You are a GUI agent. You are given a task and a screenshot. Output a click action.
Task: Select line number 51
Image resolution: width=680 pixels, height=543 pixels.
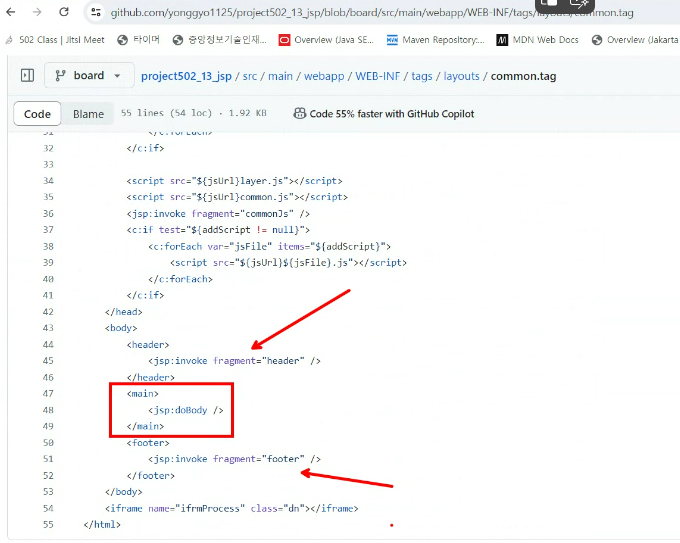[48, 459]
